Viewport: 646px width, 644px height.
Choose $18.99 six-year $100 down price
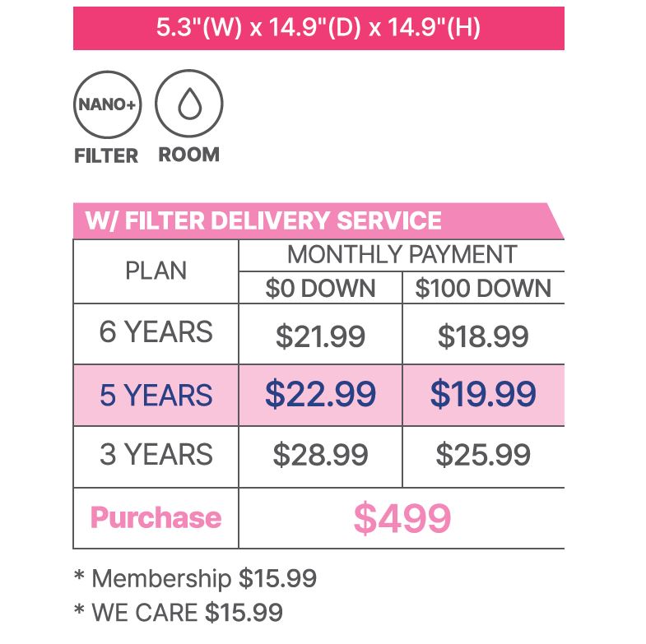click(483, 336)
